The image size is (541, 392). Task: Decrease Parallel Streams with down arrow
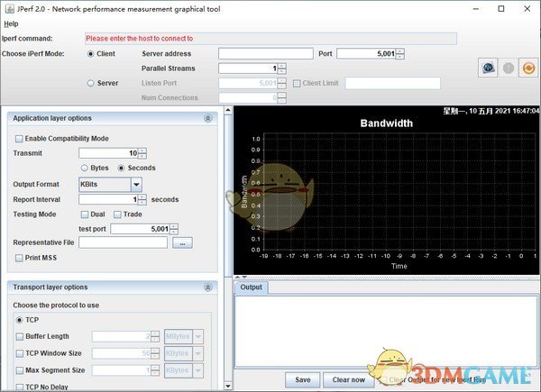[282, 71]
